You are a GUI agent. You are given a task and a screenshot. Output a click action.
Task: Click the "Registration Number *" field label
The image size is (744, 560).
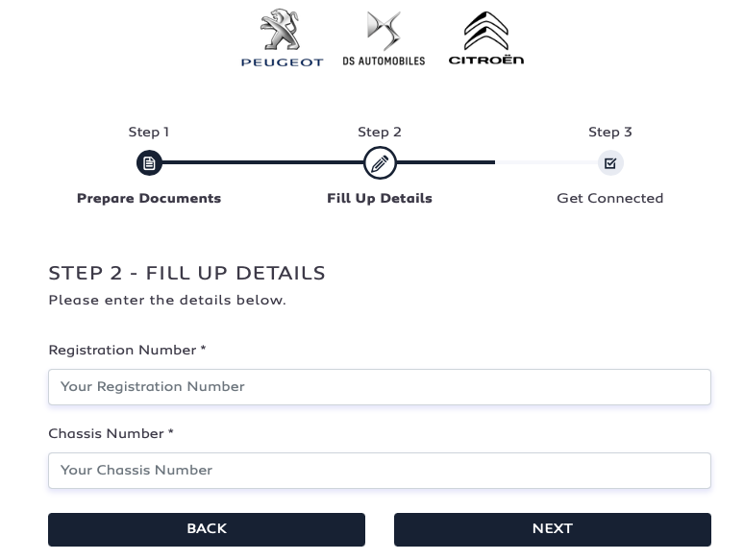(127, 351)
